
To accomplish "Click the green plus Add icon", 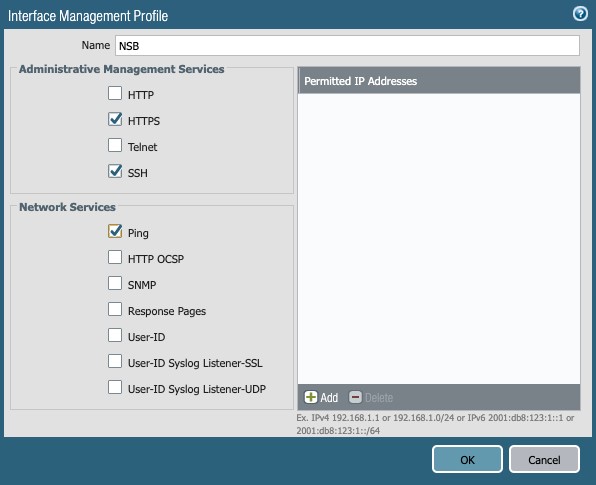I will pyautogui.click(x=311, y=397).
